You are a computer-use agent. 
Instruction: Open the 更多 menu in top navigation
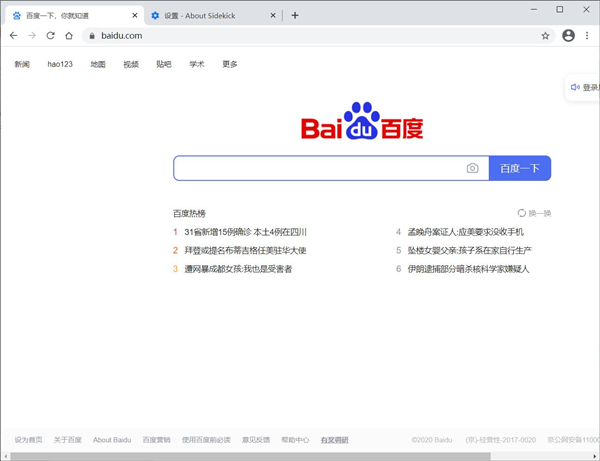click(x=230, y=64)
